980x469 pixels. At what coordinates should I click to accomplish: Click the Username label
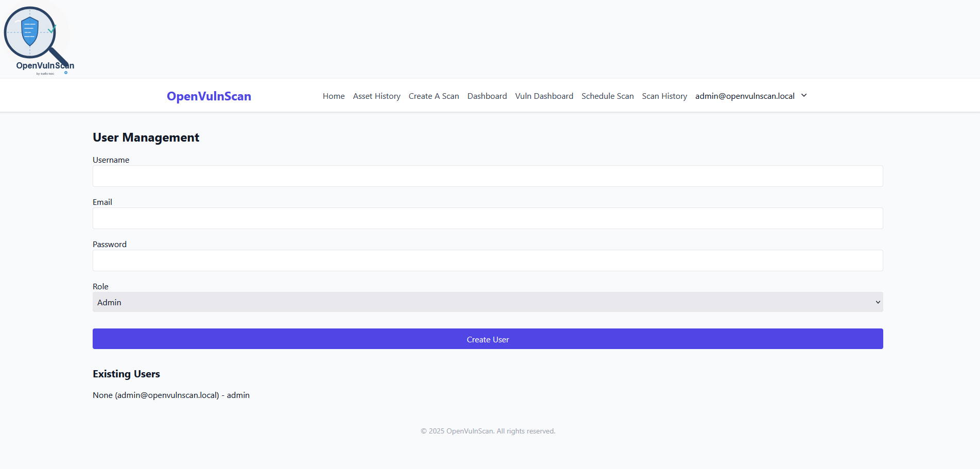tap(111, 160)
